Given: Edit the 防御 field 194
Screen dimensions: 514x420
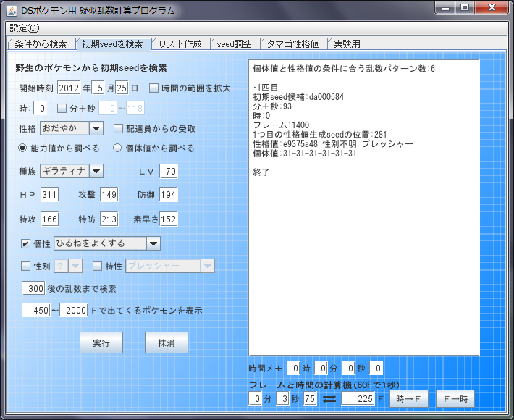Looking at the screenshot, I should (x=169, y=195).
